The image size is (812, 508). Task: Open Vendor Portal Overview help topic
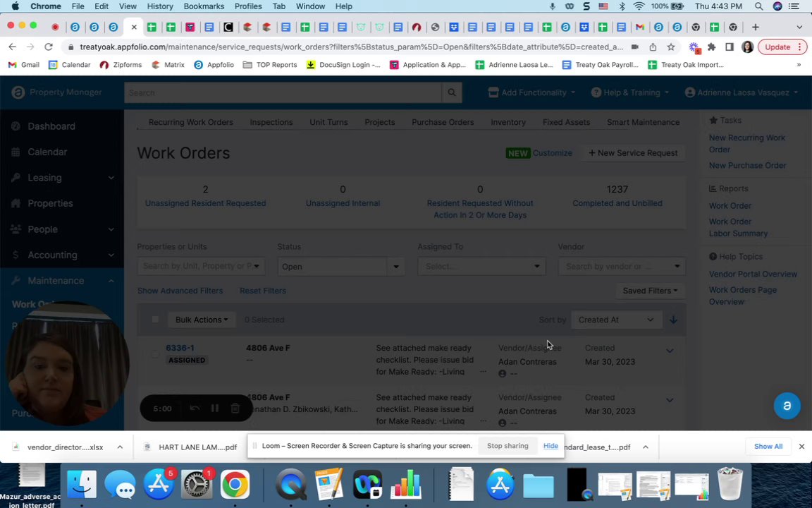coord(753,274)
